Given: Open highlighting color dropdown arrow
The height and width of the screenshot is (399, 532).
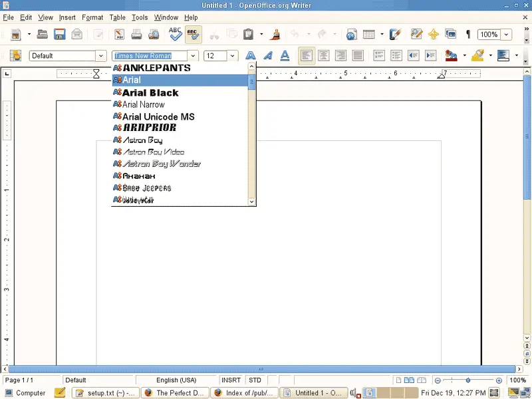Looking at the screenshot, I should pos(491,56).
